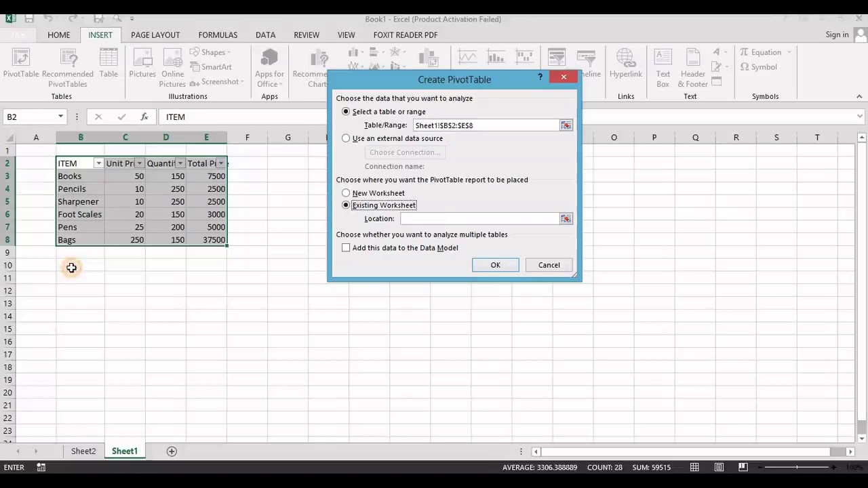Click the Location collapse dialog icon
The image size is (868, 488).
[x=566, y=219]
